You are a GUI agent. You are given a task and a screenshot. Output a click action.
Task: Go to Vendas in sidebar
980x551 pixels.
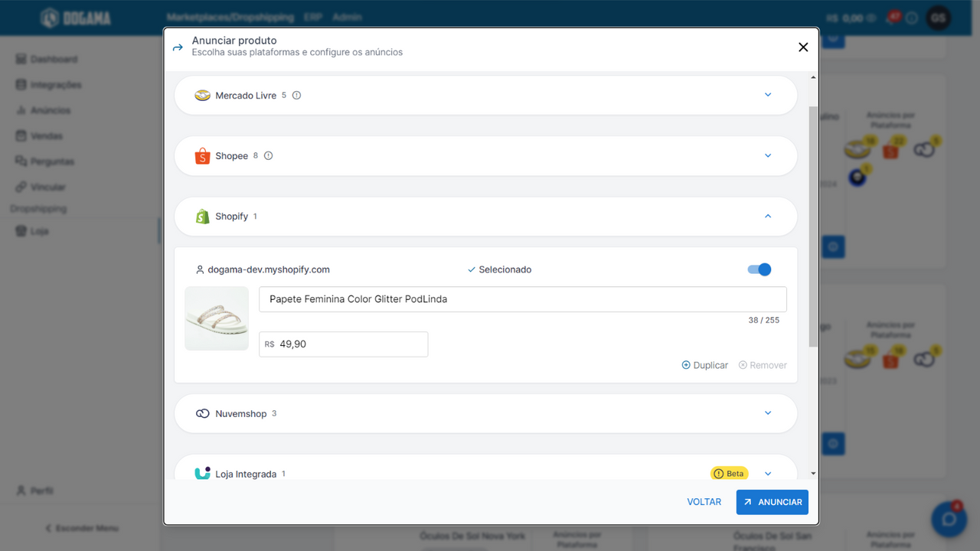47,136
